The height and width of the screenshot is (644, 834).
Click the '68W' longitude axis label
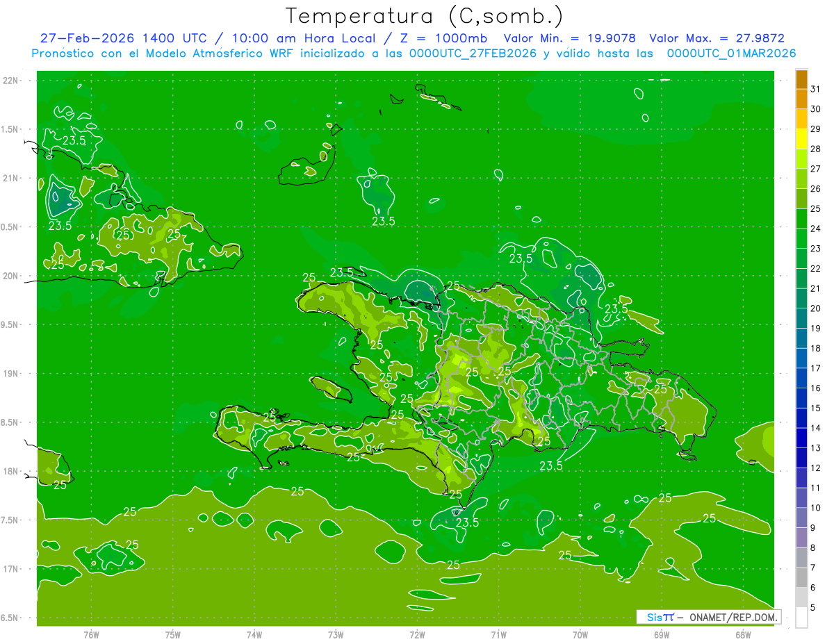743,634
